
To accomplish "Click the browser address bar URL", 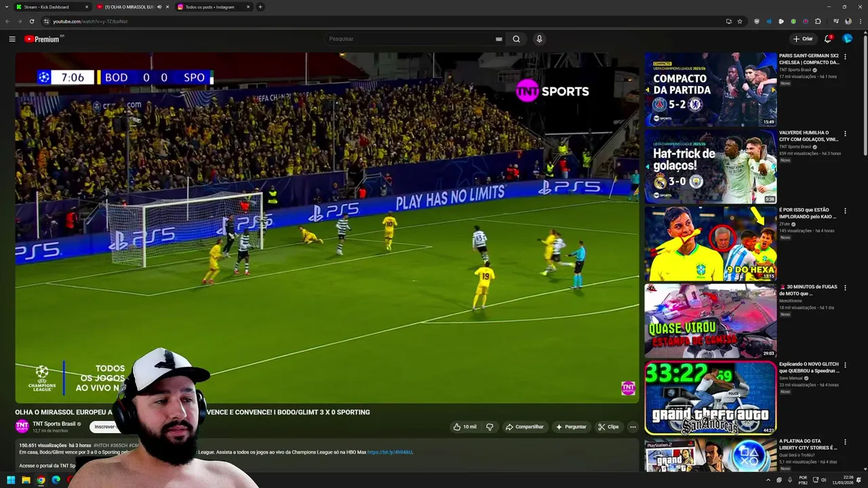I will click(x=90, y=21).
